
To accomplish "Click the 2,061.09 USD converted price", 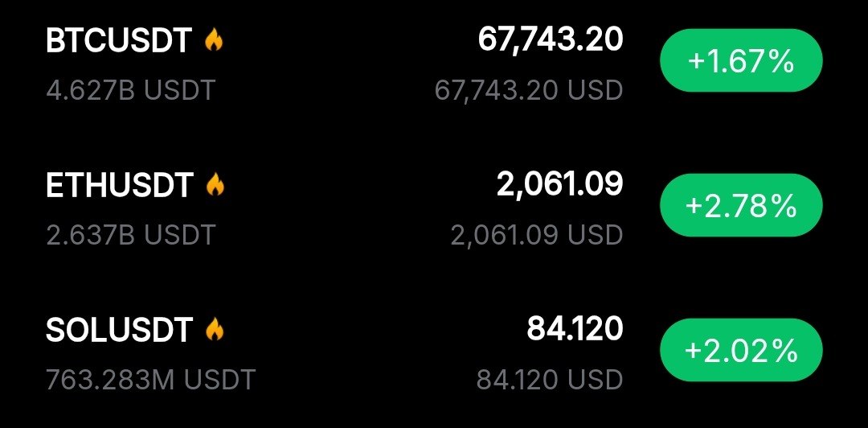I will (x=537, y=235).
